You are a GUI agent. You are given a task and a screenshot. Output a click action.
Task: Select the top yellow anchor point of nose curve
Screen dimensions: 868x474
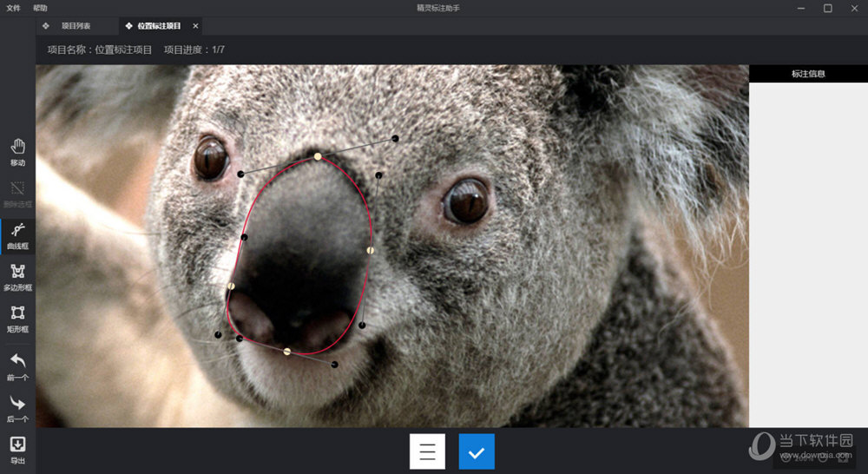point(318,157)
